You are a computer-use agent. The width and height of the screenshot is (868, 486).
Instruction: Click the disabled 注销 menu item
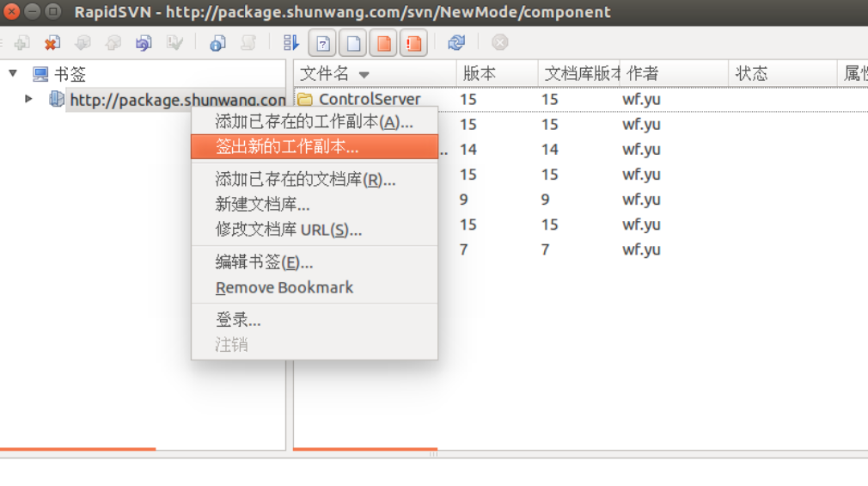point(315,344)
